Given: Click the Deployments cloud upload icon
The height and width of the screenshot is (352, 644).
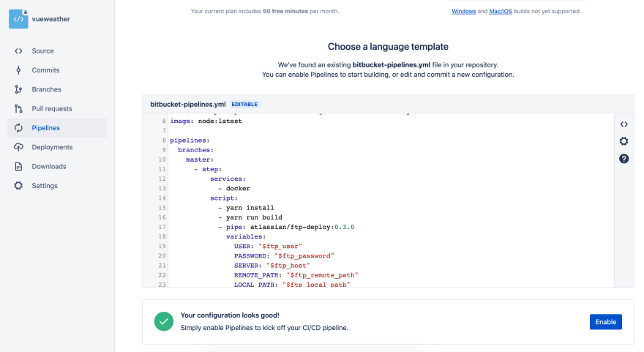Looking at the screenshot, I should point(18,147).
